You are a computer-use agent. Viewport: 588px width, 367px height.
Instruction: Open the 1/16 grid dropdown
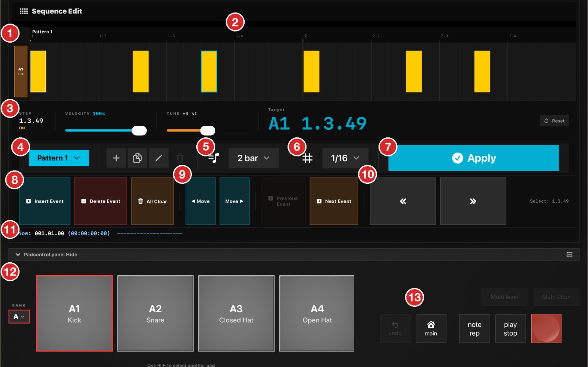click(345, 158)
